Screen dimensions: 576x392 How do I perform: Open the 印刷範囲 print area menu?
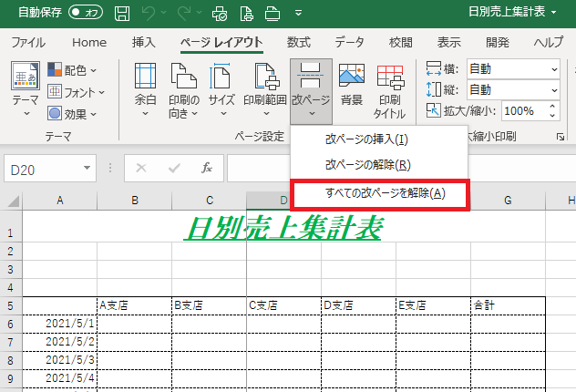264,91
